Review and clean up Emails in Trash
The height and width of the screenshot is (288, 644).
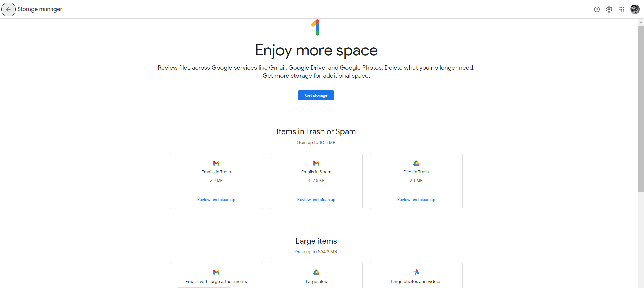[x=216, y=200]
